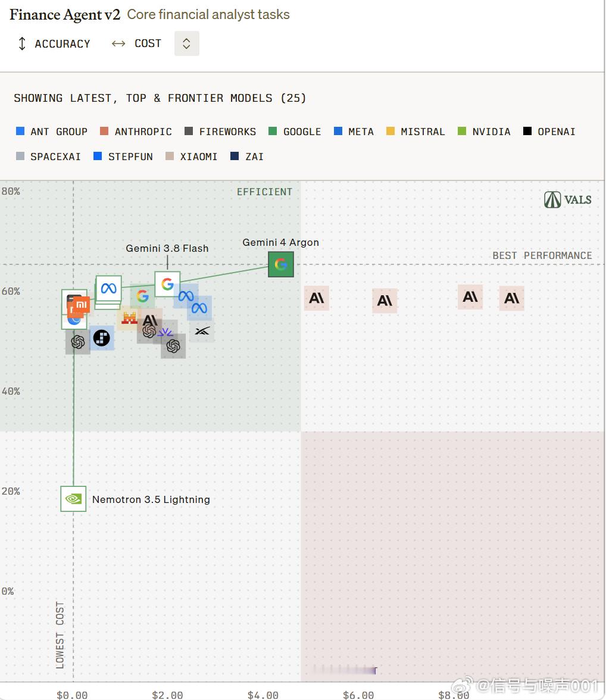The image size is (606, 700).
Task: Click the blue ANT GROUP legend swatch
Action: tap(20, 131)
